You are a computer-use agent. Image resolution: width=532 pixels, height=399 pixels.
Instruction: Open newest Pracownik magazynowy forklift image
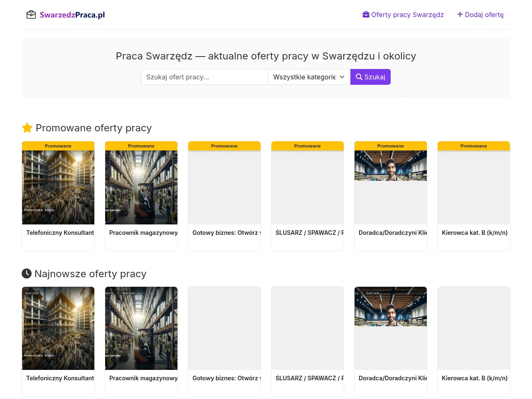click(141, 328)
